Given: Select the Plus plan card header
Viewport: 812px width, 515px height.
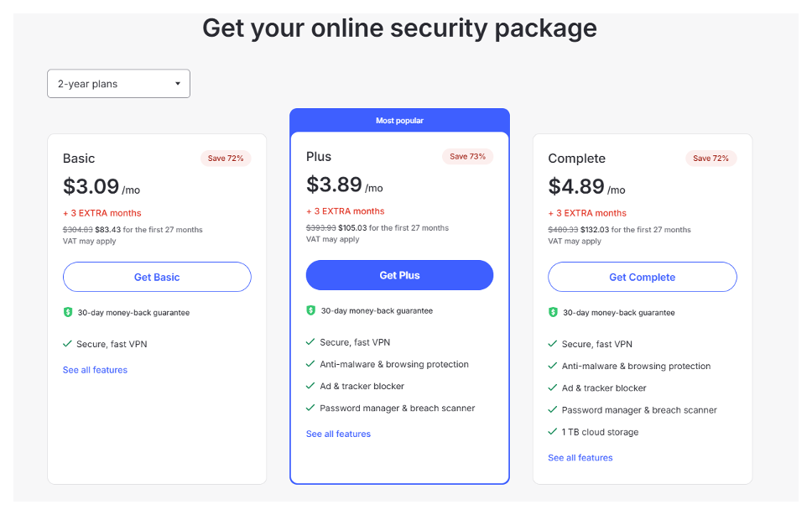Looking at the screenshot, I should pos(319,156).
